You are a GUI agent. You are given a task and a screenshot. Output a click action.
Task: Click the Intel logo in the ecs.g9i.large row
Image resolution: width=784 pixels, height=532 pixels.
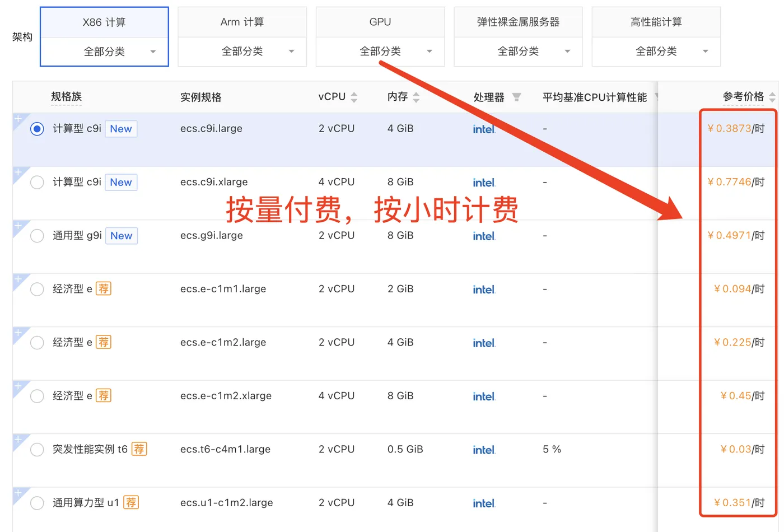(x=484, y=236)
